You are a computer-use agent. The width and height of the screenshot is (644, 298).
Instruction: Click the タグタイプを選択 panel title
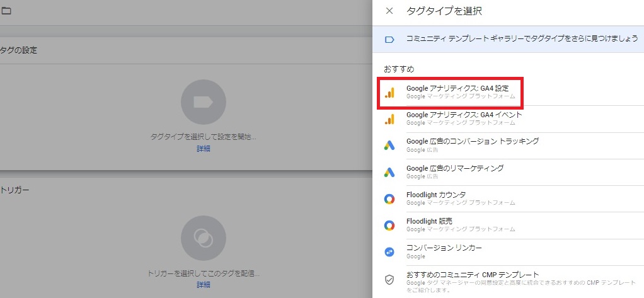click(x=444, y=11)
